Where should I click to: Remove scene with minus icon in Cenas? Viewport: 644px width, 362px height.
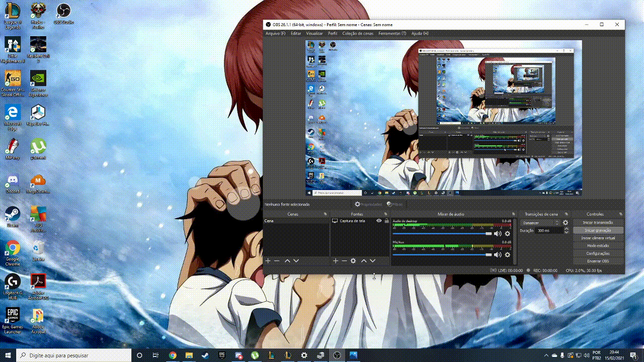(x=277, y=261)
